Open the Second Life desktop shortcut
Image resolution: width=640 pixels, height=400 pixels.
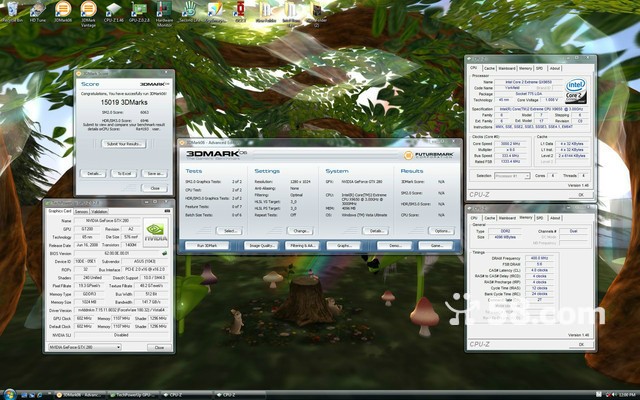click(x=190, y=11)
